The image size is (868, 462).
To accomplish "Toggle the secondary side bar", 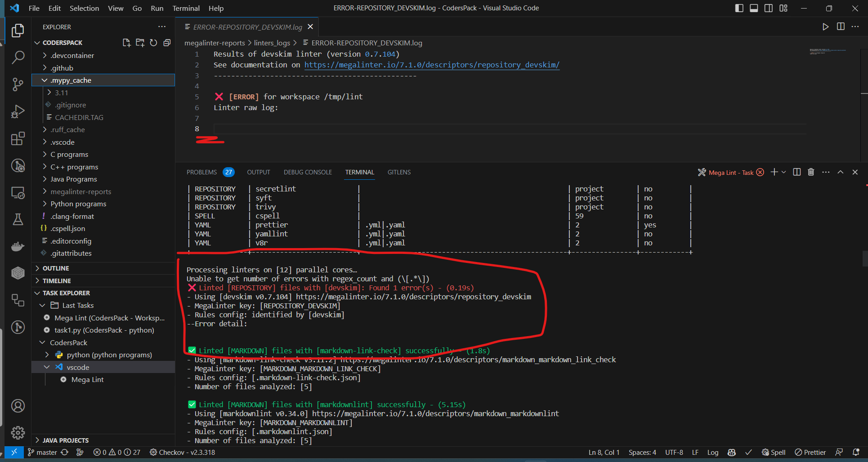I will click(x=769, y=8).
